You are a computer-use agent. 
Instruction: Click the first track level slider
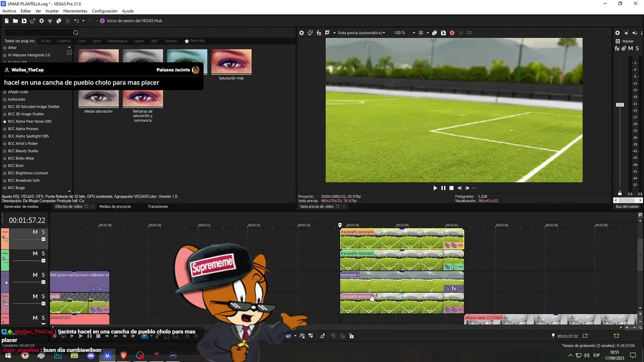(x=43, y=239)
